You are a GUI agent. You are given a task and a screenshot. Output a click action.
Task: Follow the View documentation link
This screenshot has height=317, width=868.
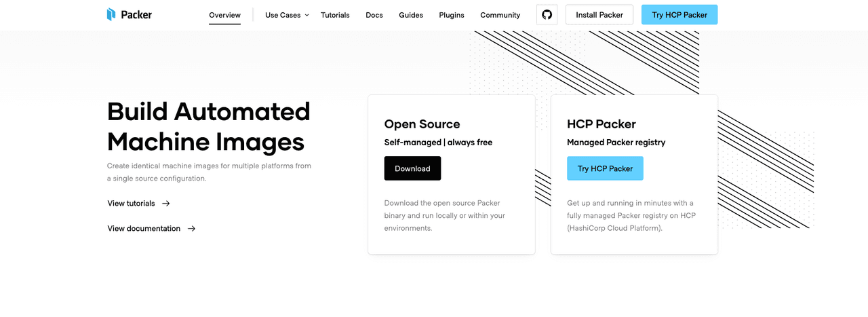[x=151, y=229]
